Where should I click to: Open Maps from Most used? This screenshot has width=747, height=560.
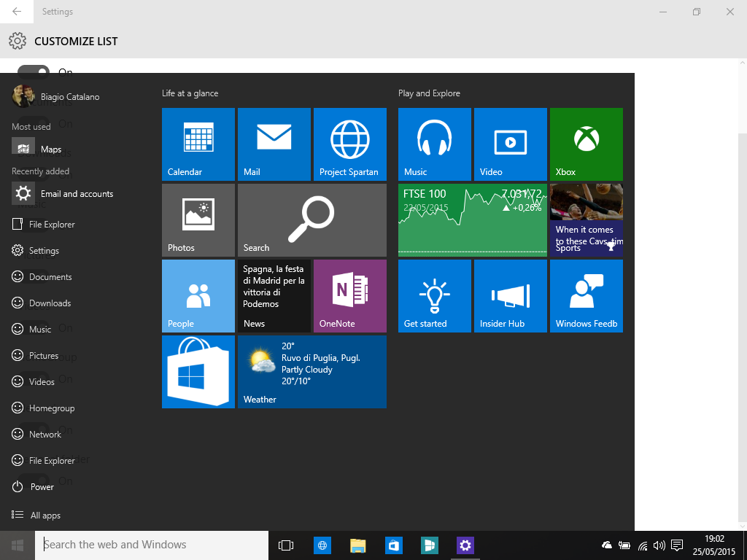coord(37,149)
